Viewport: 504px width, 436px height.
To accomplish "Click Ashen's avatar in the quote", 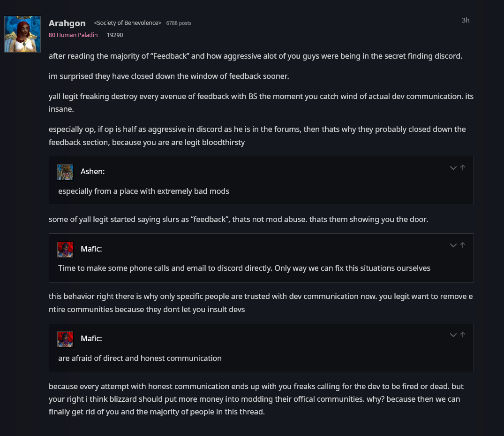I will pyautogui.click(x=65, y=172).
